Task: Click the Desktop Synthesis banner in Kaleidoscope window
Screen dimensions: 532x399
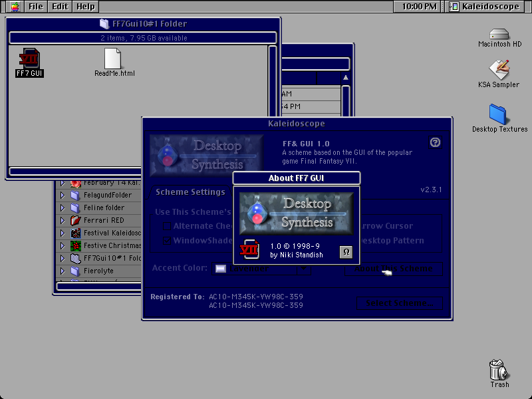Action: 206,156
